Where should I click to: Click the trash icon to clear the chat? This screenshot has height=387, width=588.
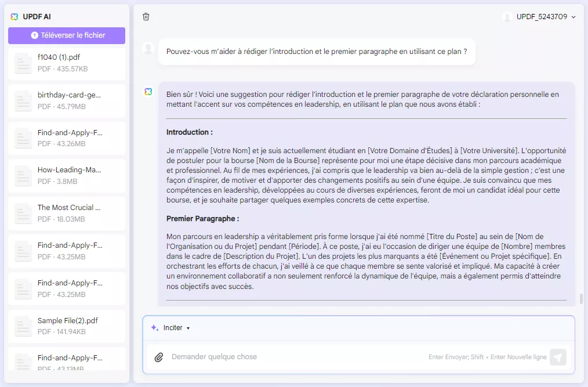(x=146, y=16)
